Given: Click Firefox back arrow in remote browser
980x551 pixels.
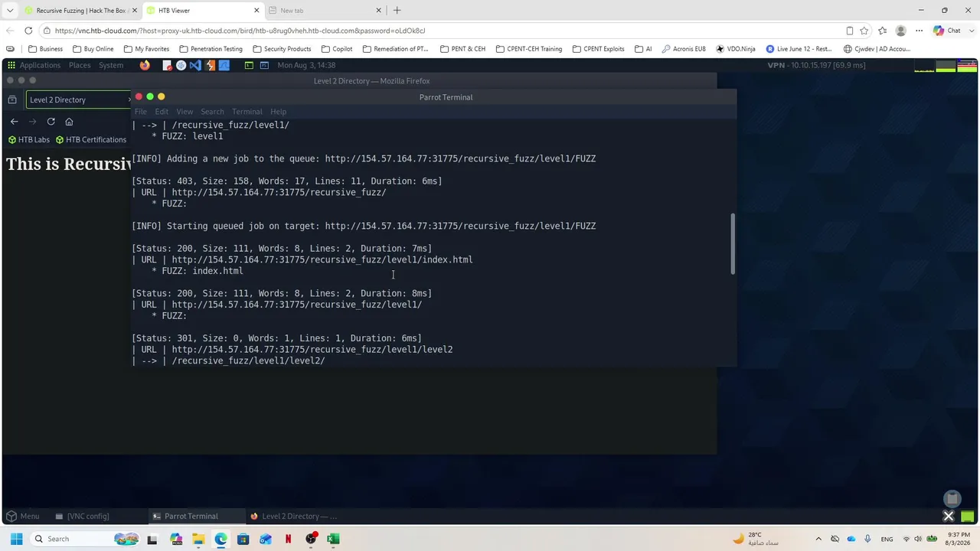Looking at the screenshot, I should click(x=14, y=122).
